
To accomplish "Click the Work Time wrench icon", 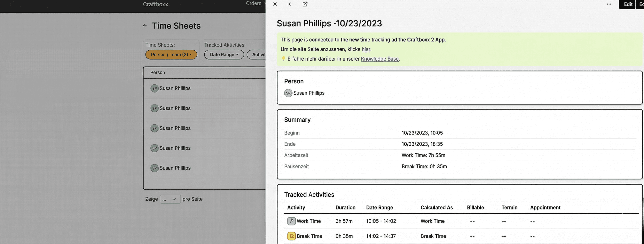I will 291,221.
